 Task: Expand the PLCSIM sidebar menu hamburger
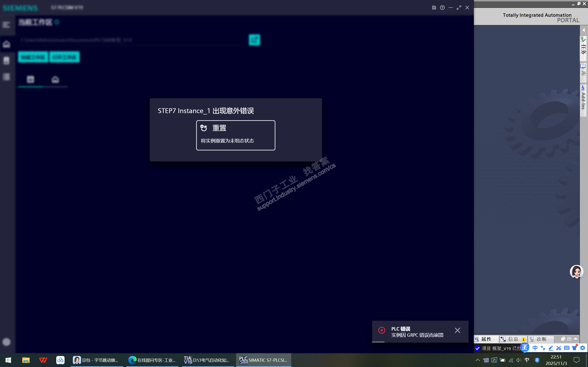pos(6,25)
